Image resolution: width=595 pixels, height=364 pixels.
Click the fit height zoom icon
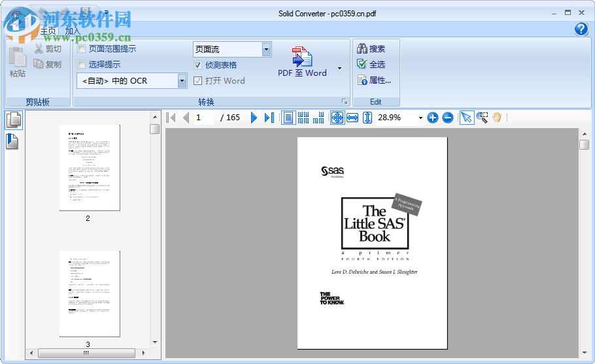(367, 118)
